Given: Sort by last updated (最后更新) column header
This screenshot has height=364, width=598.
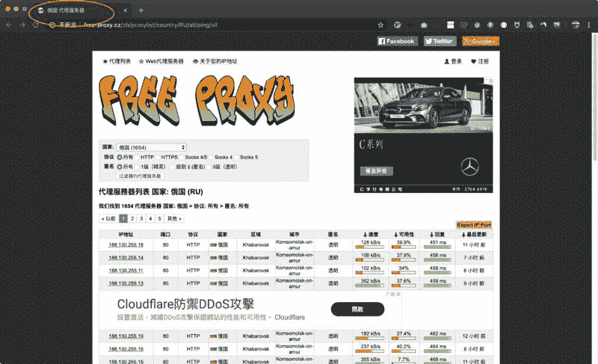Looking at the screenshot, I should [475, 234].
